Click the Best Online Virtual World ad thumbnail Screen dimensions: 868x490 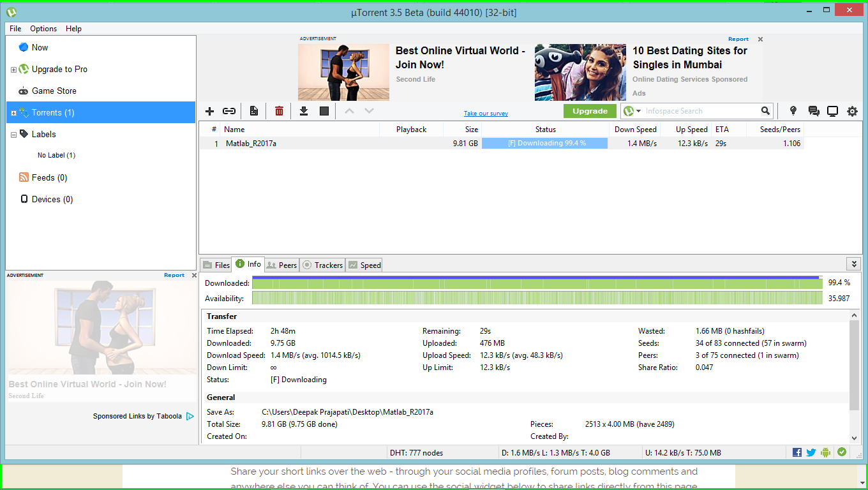[343, 72]
